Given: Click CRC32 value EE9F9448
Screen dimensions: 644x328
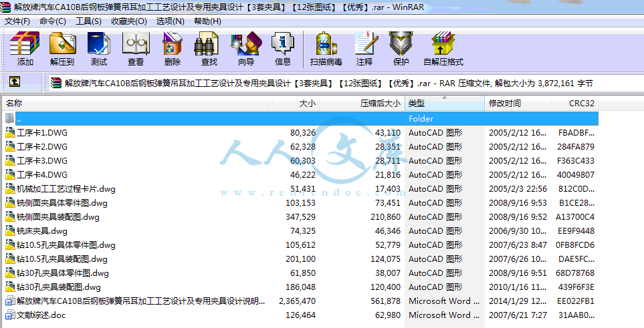Looking at the screenshot, I should pos(575,230).
